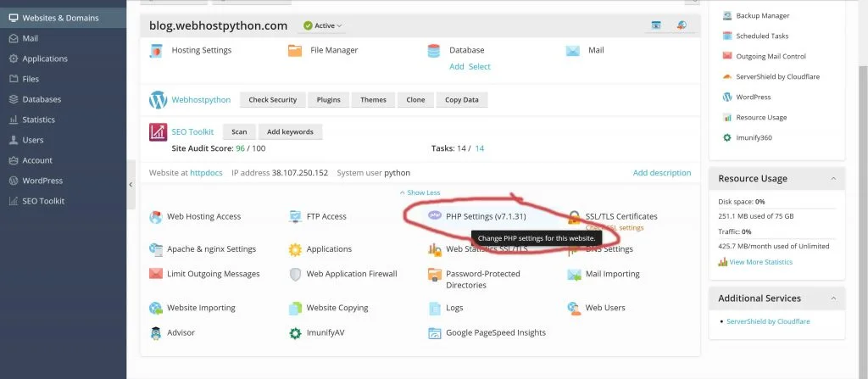
Task: Click the Add database link
Action: [x=457, y=66]
